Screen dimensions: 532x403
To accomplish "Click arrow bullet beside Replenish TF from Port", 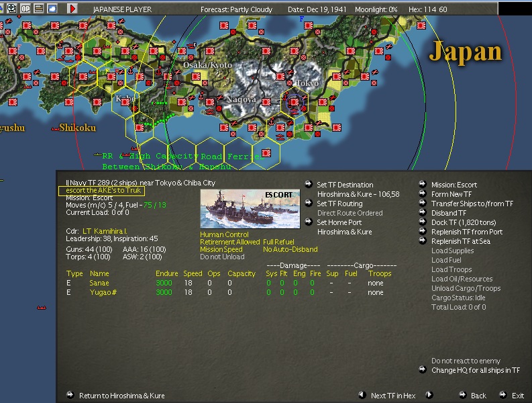I will coord(423,231).
